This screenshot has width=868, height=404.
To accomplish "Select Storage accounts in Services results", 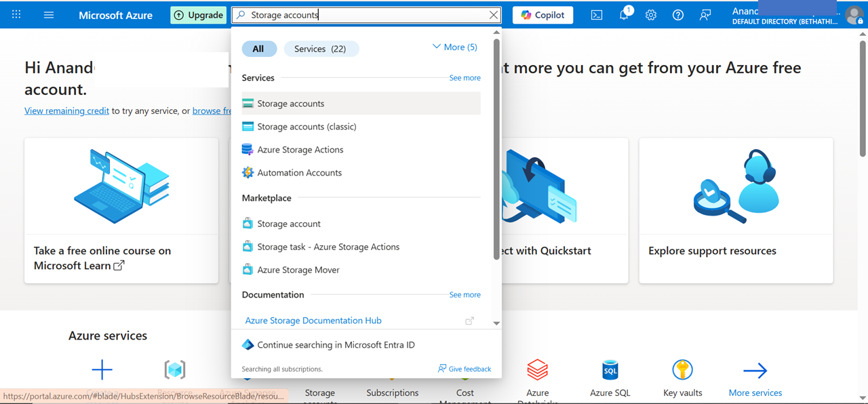I will pos(361,104).
